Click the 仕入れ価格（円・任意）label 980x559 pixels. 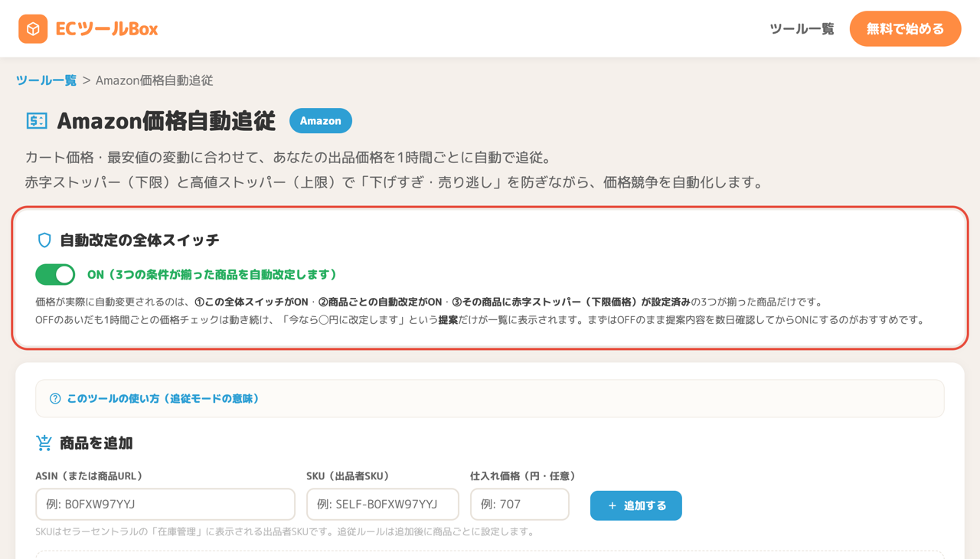[523, 476]
